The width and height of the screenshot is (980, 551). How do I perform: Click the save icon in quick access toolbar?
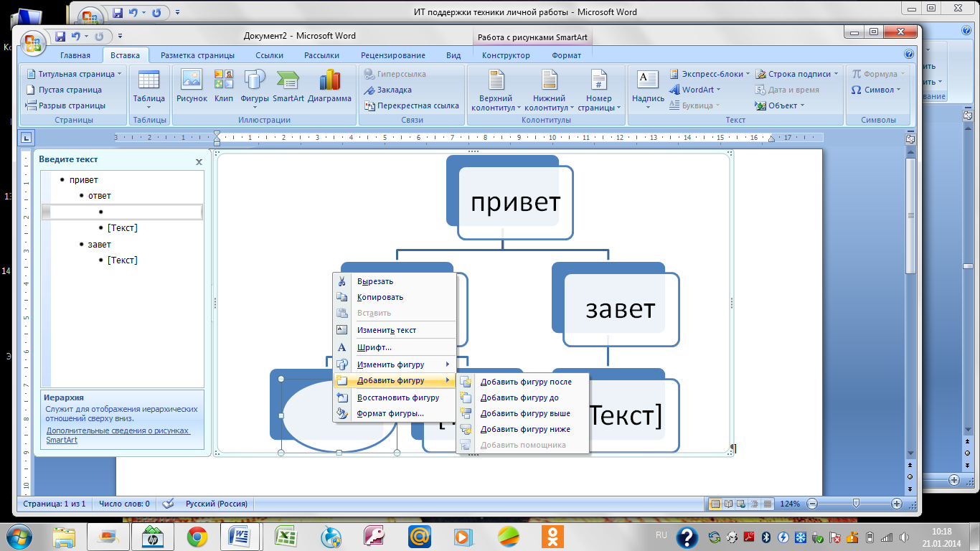(x=60, y=37)
